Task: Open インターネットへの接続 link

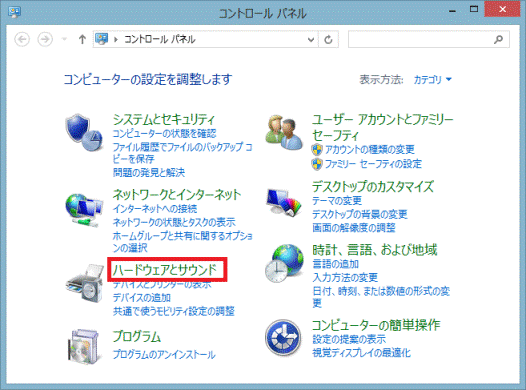Action: (x=155, y=209)
